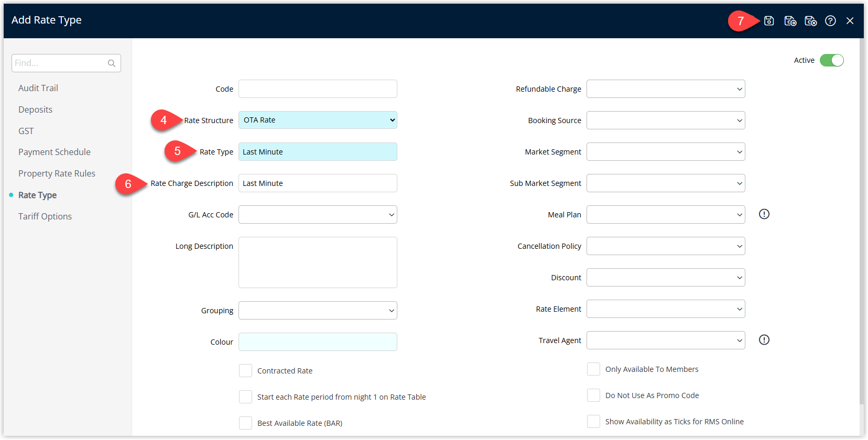
Task: Click the Save icon in the header
Action: [x=769, y=20]
